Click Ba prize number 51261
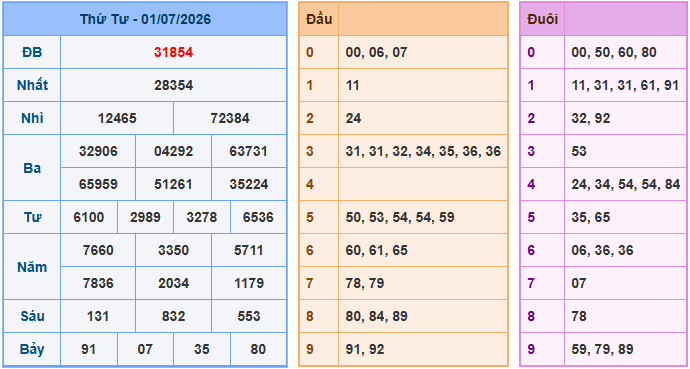 [x=173, y=184]
